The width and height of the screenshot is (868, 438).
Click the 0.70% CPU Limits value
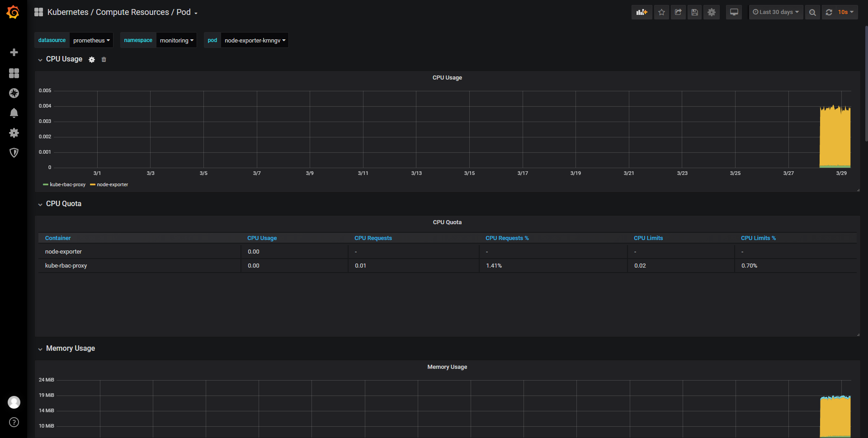[x=749, y=266]
